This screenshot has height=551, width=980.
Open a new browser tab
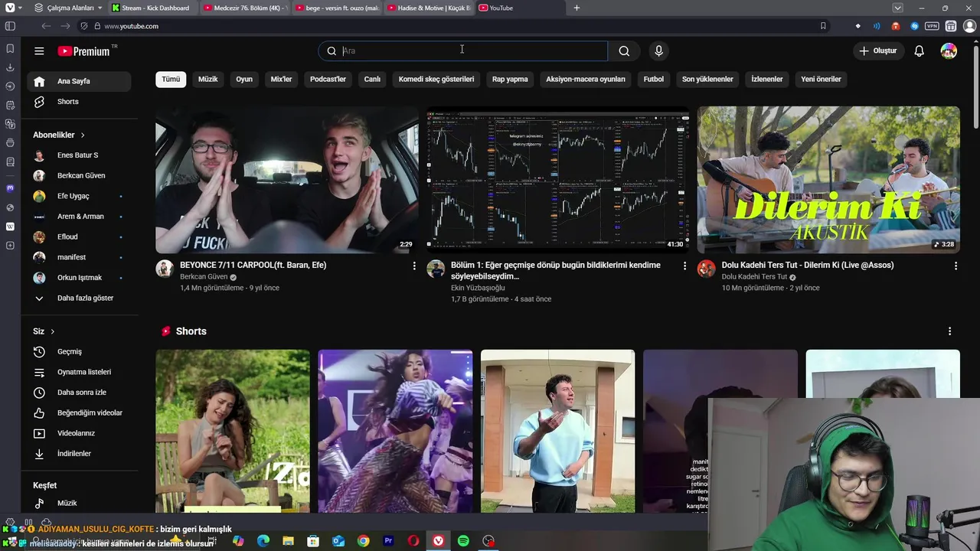pyautogui.click(x=577, y=8)
